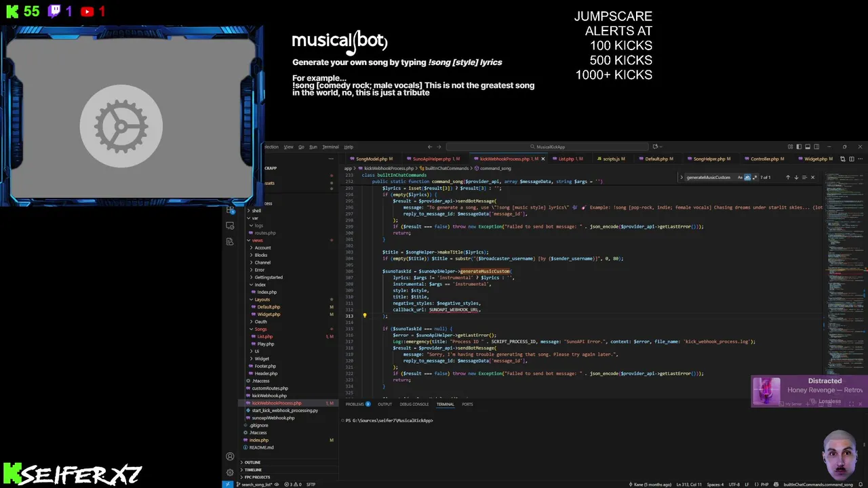The height and width of the screenshot is (488, 868).
Task: Expand the find widget replace toggle chevron
Action: tap(682, 178)
